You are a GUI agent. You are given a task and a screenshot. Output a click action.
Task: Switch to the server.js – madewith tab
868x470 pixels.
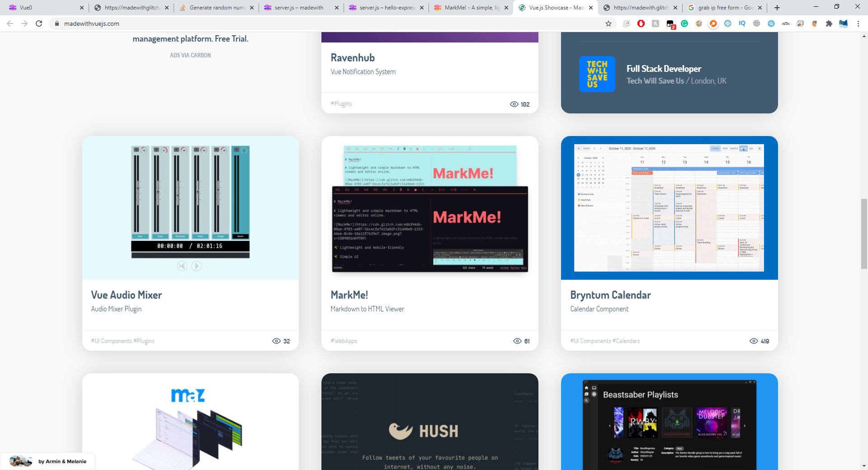coord(301,8)
